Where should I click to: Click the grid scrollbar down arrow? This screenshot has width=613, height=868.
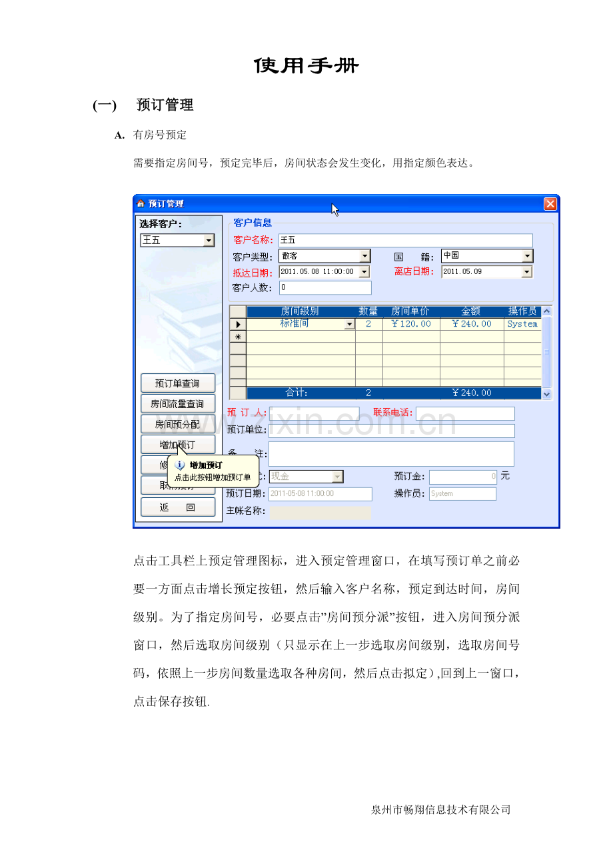tap(547, 394)
